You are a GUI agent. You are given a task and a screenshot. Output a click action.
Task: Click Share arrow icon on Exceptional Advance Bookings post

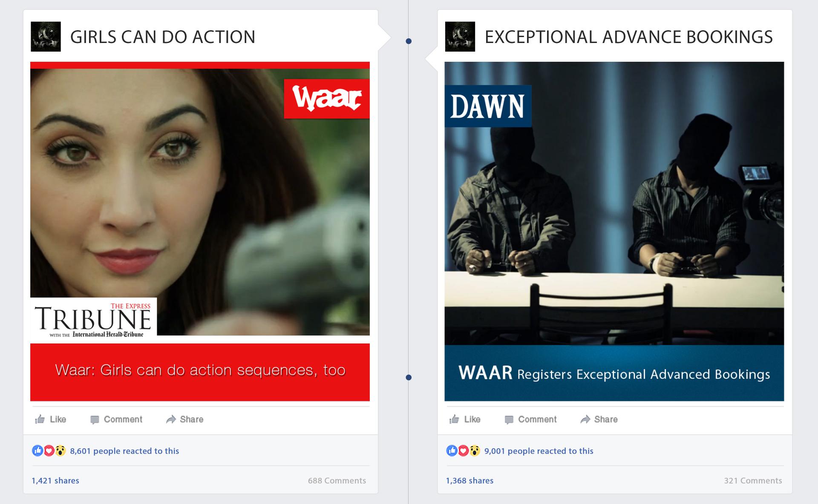click(585, 419)
